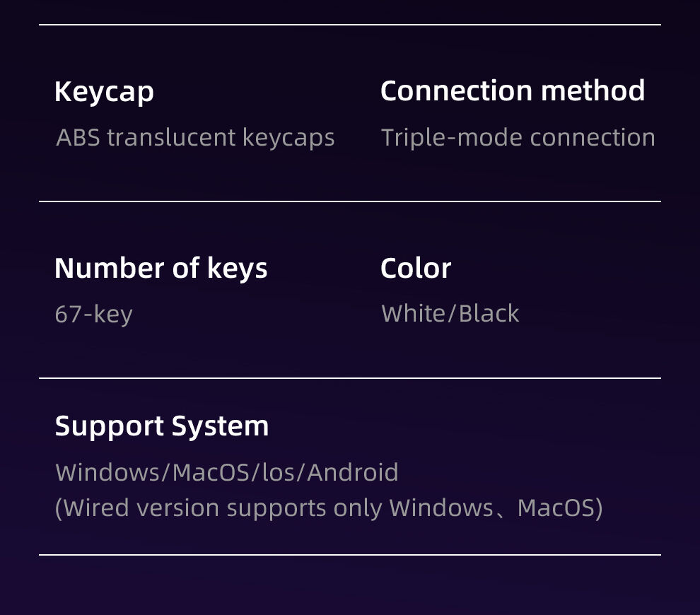
Task: Click the word Windows in the first system line
Action: point(108,472)
